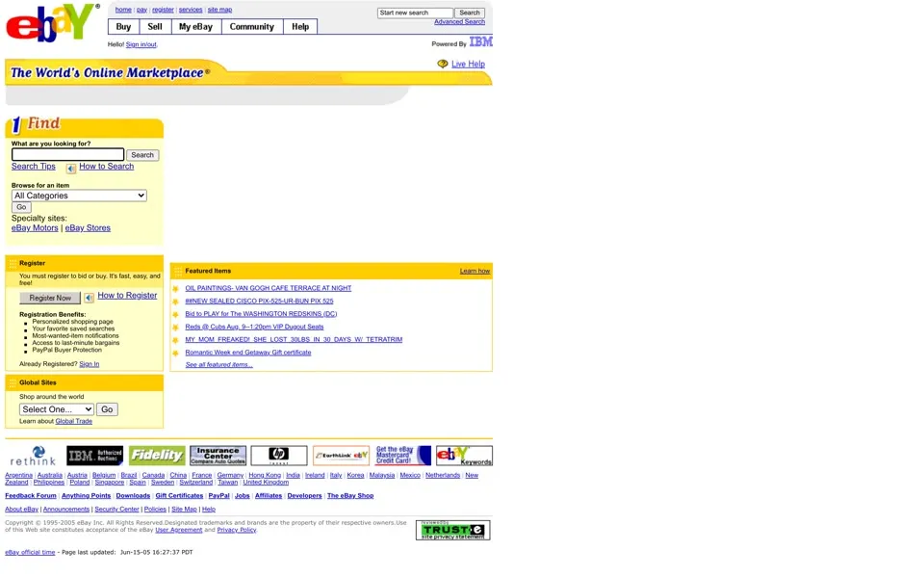
Task: Open the eBay Stores link
Action: (88, 227)
